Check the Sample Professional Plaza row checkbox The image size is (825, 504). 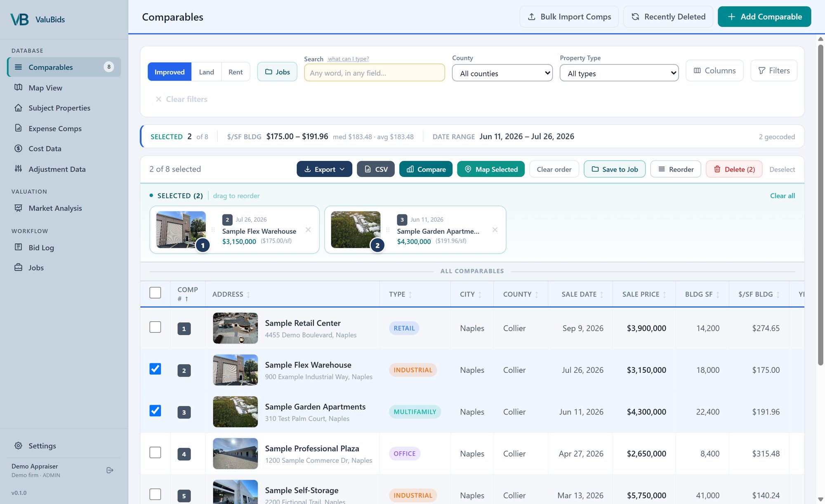155,452
